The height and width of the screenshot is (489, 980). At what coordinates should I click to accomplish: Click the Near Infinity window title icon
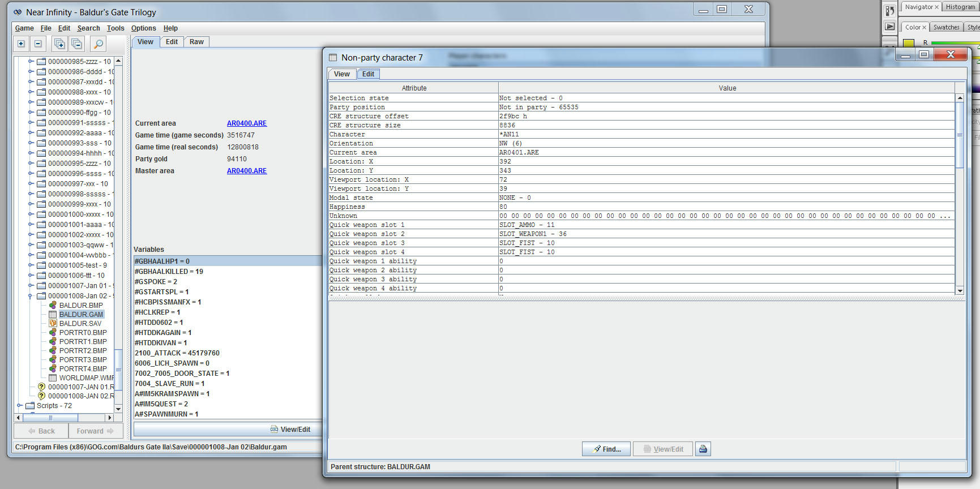click(x=18, y=12)
